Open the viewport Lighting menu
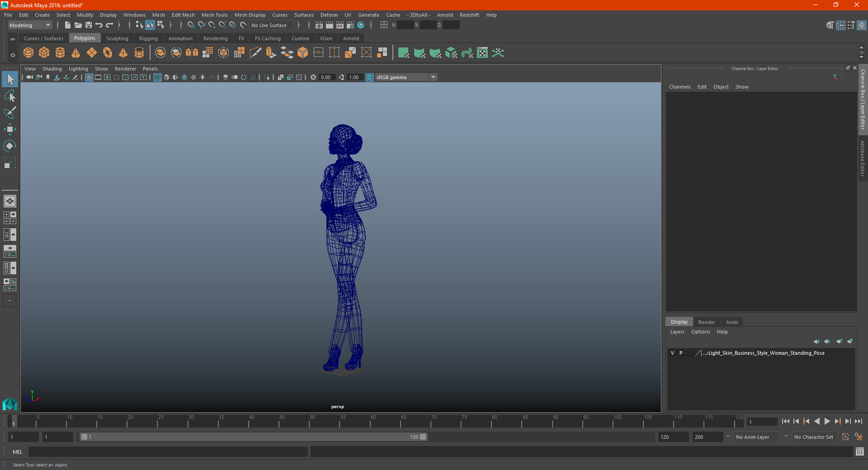 point(78,69)
